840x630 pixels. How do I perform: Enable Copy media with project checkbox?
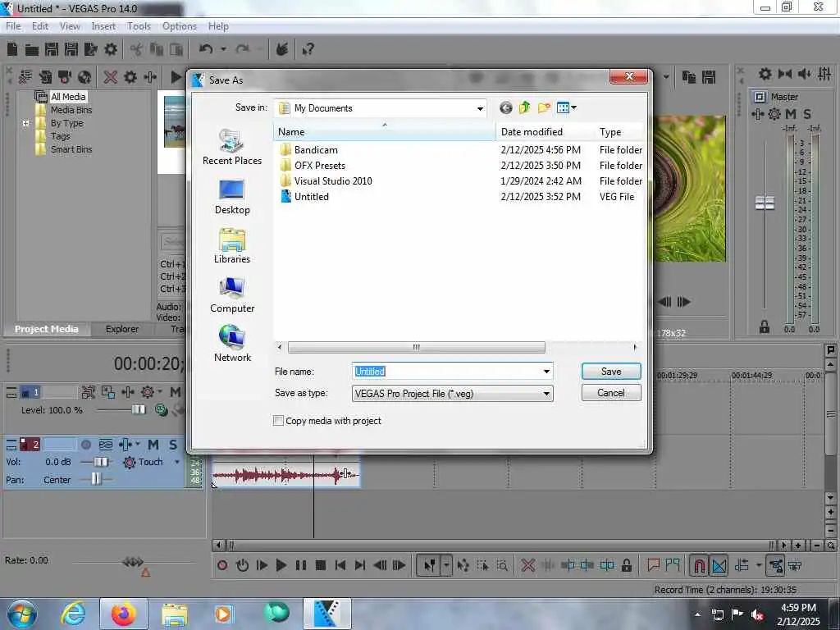(x=279, y=421)
